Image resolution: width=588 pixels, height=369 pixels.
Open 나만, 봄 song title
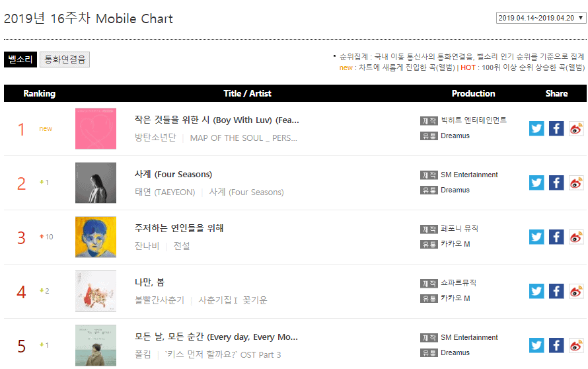coord(149,283)
